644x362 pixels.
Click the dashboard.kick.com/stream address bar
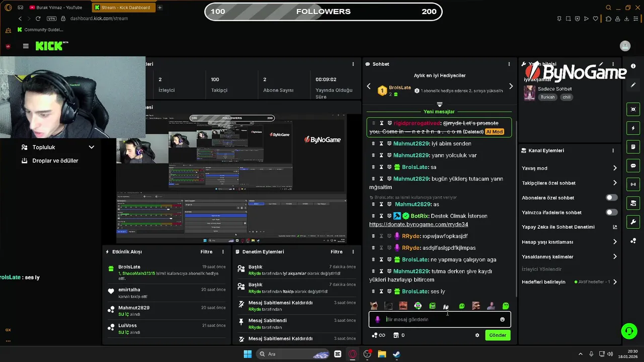[x=99, y=19]
